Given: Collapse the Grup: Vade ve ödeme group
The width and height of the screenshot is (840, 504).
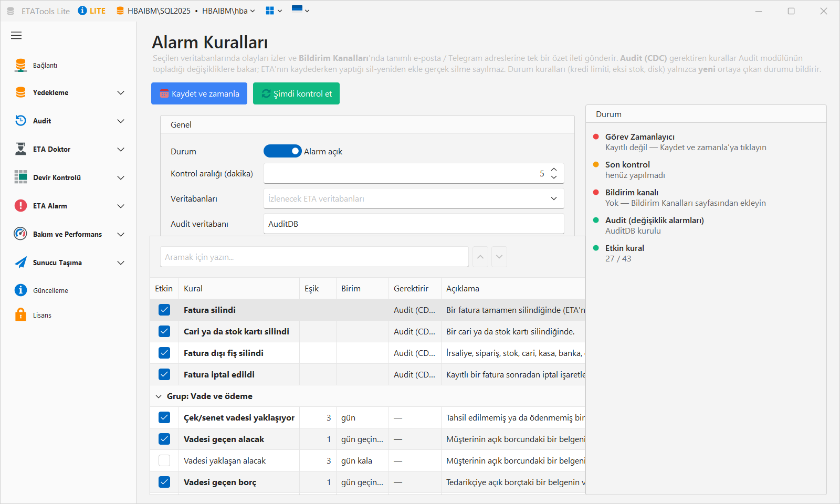Looking at the screenshot, I should click(x=159, y=396).
